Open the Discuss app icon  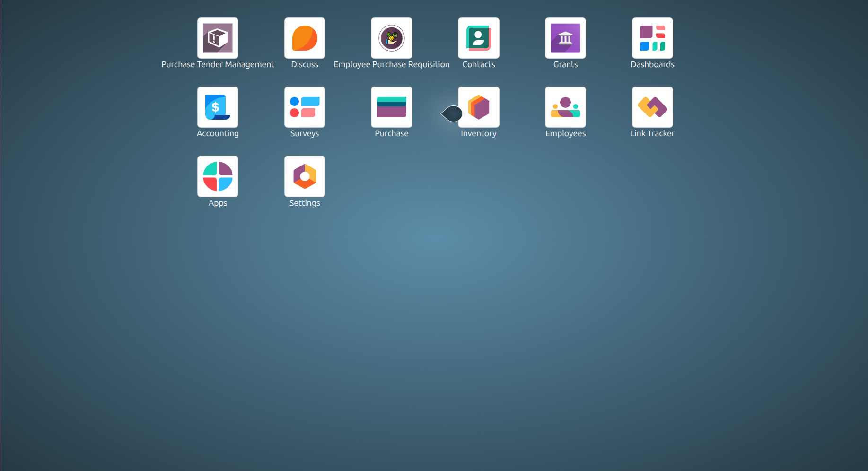305,38
